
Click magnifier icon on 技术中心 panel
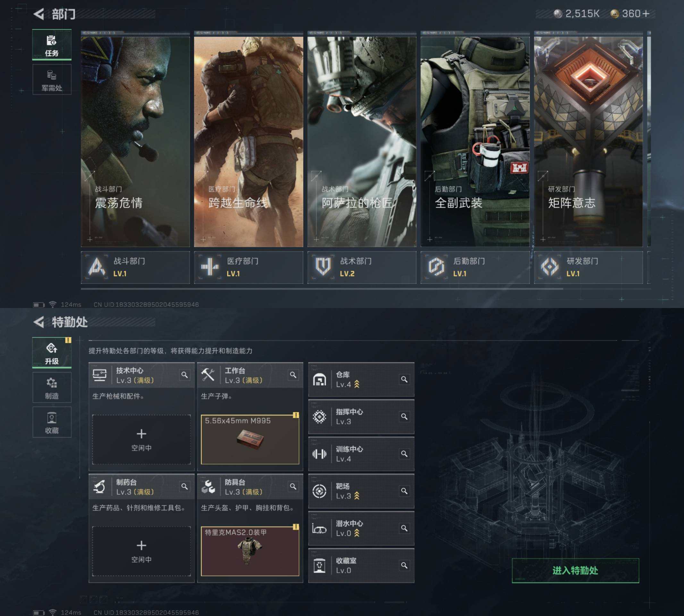pos(184,375)
